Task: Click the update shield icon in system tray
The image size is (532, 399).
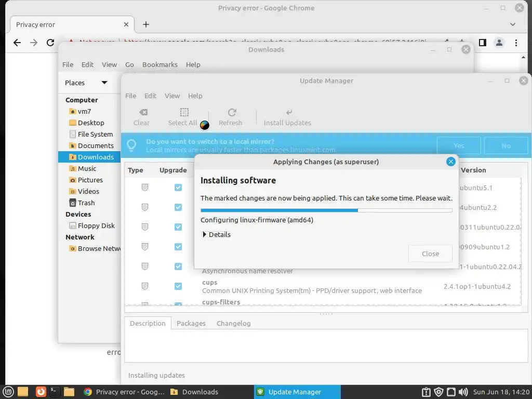Action: (438, 392)
